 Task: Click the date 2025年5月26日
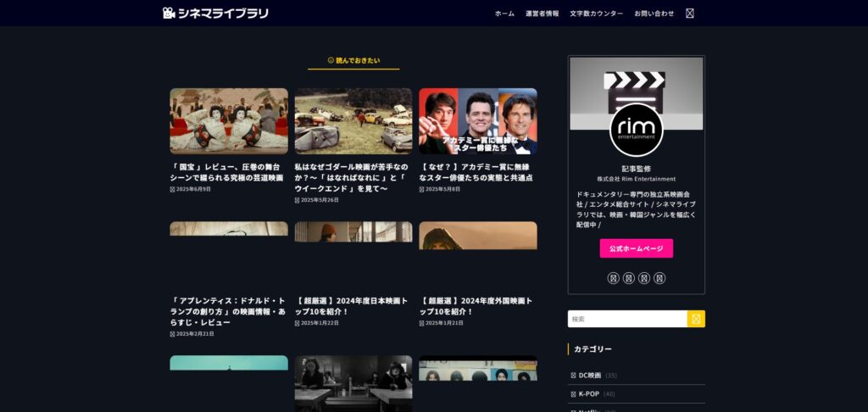click(x=320, y=200)
